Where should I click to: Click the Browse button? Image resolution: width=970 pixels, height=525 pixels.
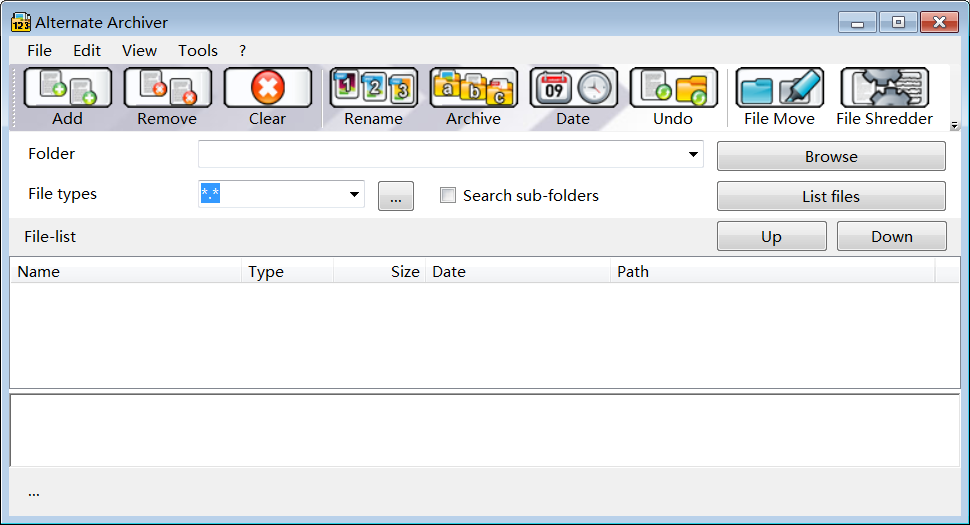pos(831,156)
